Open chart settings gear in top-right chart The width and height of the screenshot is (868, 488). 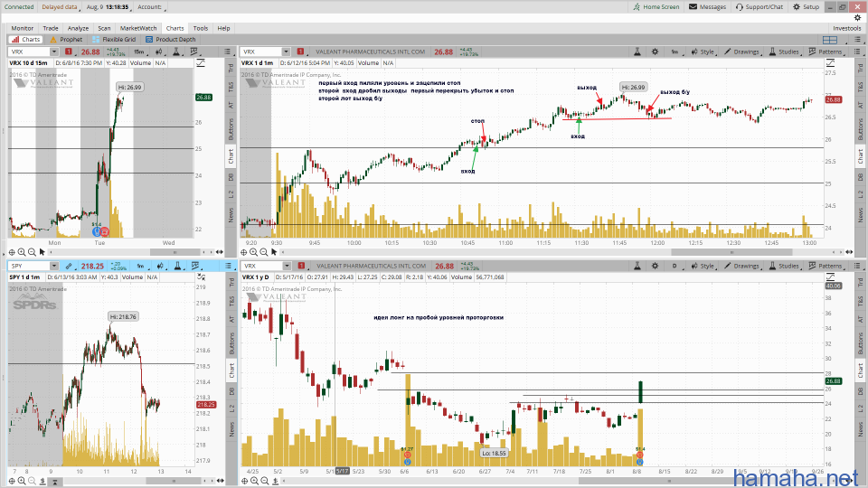click(x=655, y=52)
